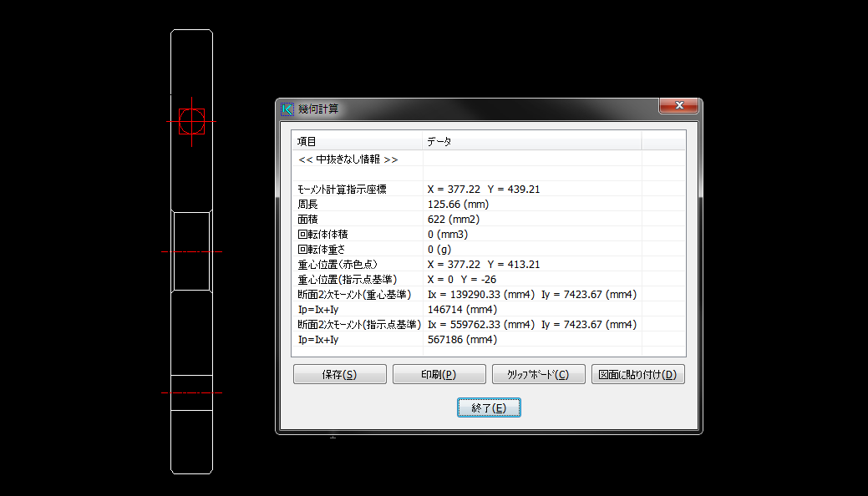Click the 印刷(P) print button
This screenshot has width=868, height=496.
click(439, 374)
